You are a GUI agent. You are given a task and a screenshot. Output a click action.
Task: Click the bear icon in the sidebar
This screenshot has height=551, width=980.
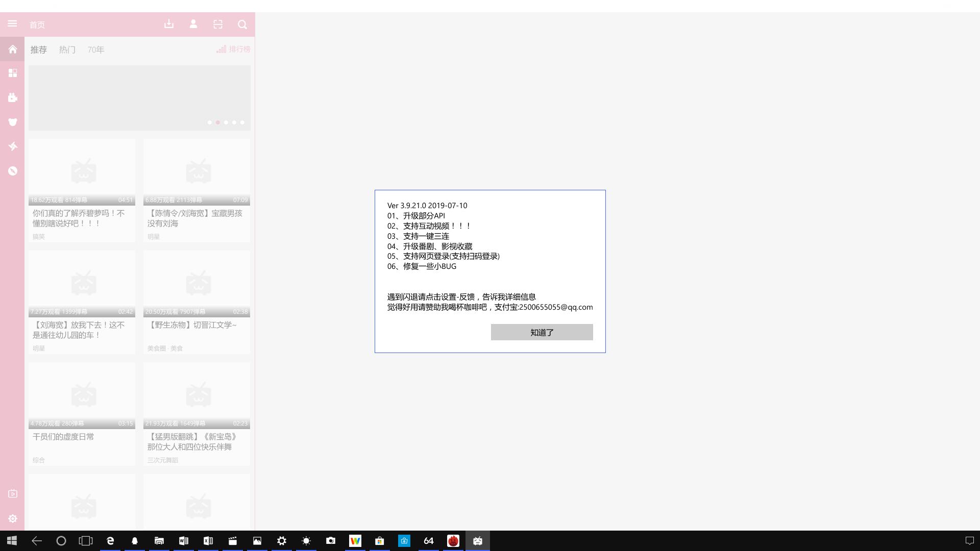click(13, 122)
